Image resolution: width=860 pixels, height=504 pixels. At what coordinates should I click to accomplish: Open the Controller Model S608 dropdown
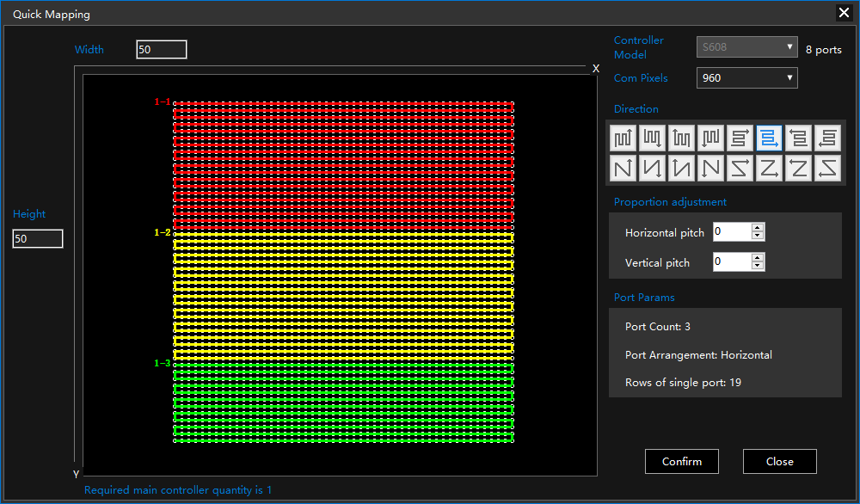click(x=746, y=47)
